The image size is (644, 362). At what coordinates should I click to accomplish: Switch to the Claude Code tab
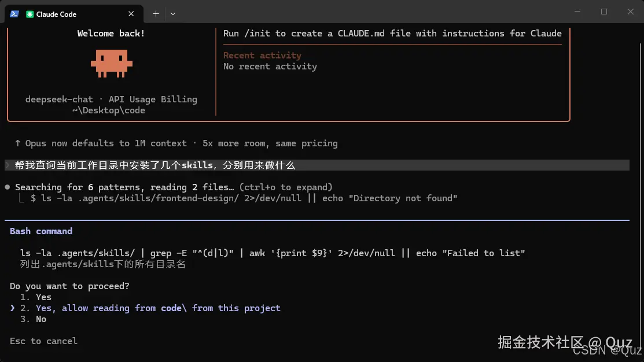[x=74, y=14]
